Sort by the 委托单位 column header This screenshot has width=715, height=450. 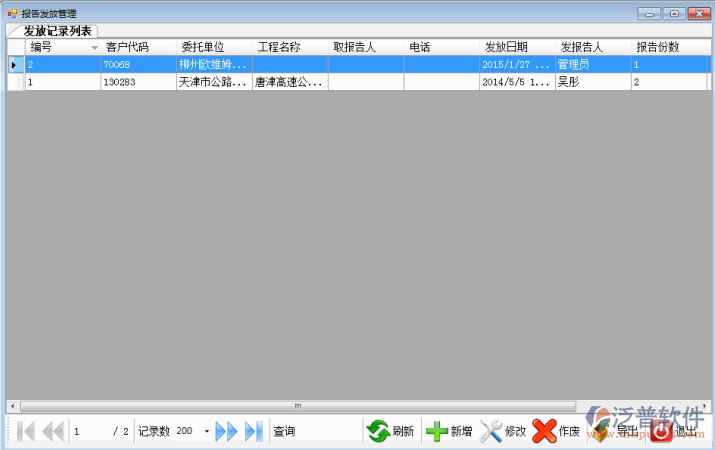[x=214, y=47]
